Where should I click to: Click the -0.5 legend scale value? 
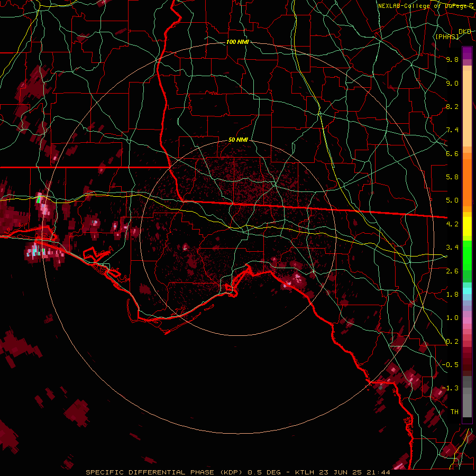[450, 365]
